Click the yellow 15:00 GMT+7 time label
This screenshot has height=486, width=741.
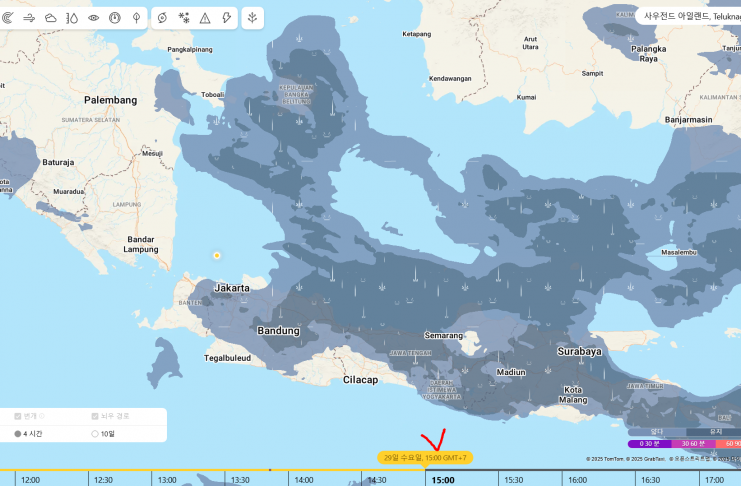pyautogui.click(x=426, y=457)
